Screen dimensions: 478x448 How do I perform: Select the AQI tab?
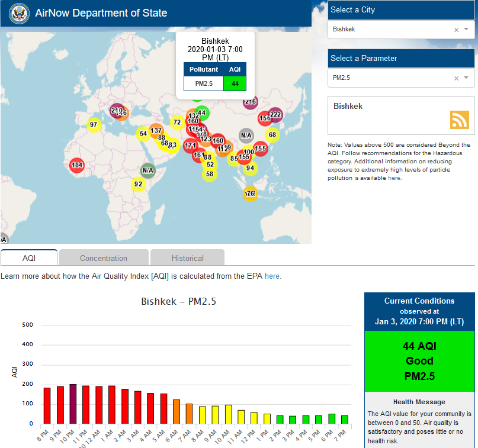click(x=29, y=258)
